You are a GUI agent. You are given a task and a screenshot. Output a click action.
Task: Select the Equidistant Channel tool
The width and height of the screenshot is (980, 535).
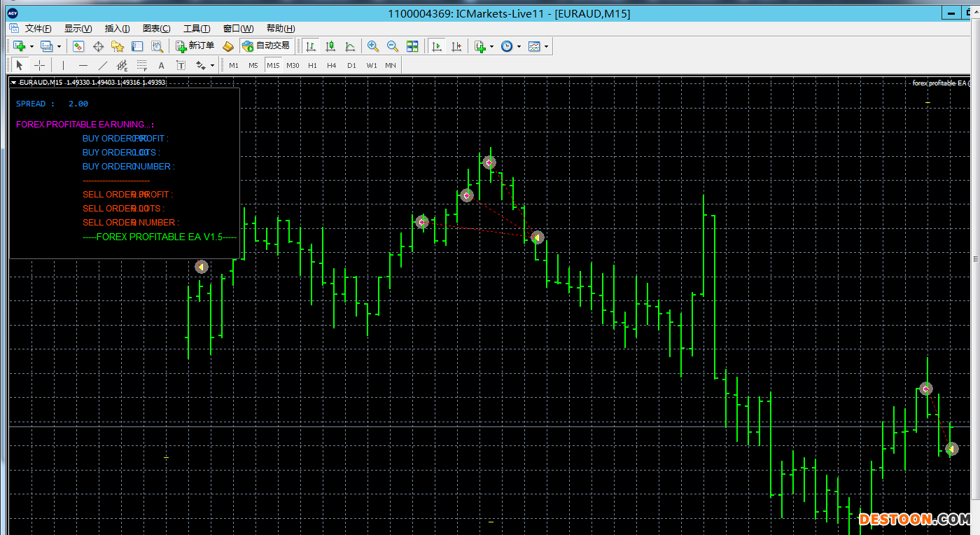(x=122, y=65)
